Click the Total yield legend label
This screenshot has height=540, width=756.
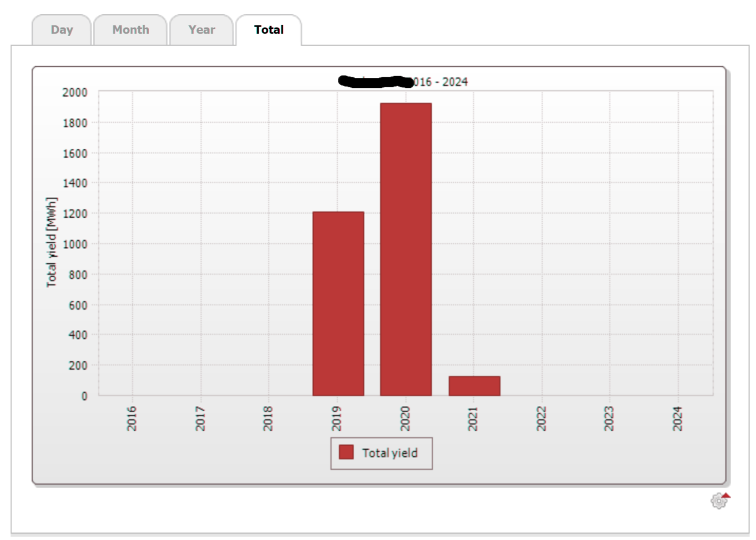(390, 453)
